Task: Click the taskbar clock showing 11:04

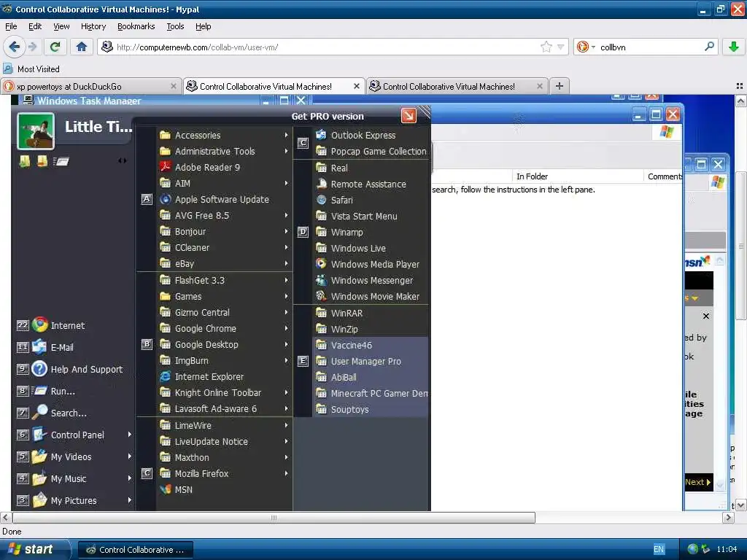Action: (x=727, y=549)
